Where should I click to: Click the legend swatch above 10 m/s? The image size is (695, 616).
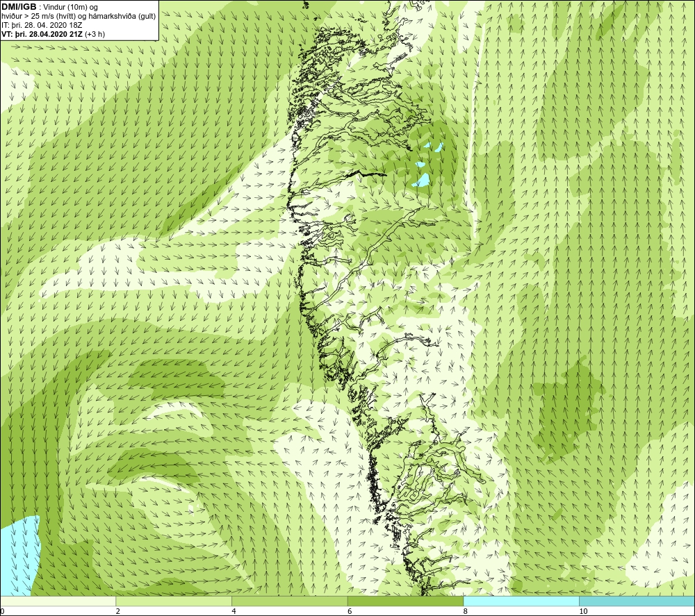[637, 601]
